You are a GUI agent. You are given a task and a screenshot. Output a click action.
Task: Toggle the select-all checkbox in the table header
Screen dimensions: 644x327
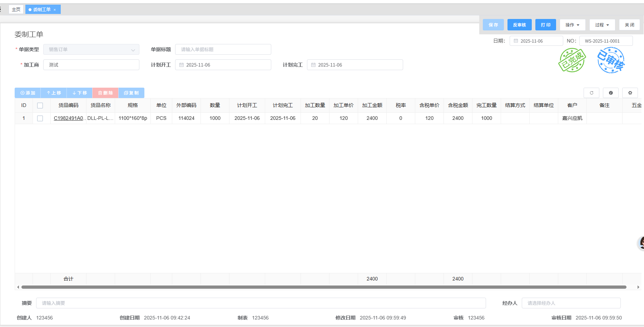40,106
